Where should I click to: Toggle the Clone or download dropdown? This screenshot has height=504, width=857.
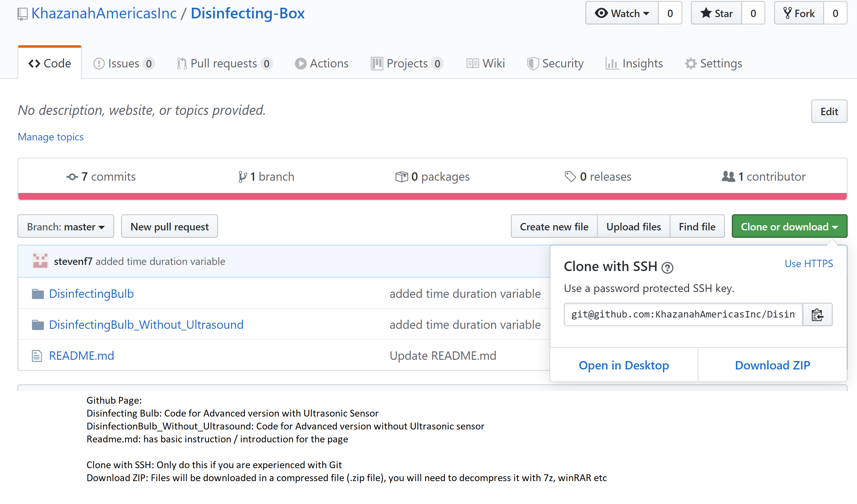[x=789, y=226]
